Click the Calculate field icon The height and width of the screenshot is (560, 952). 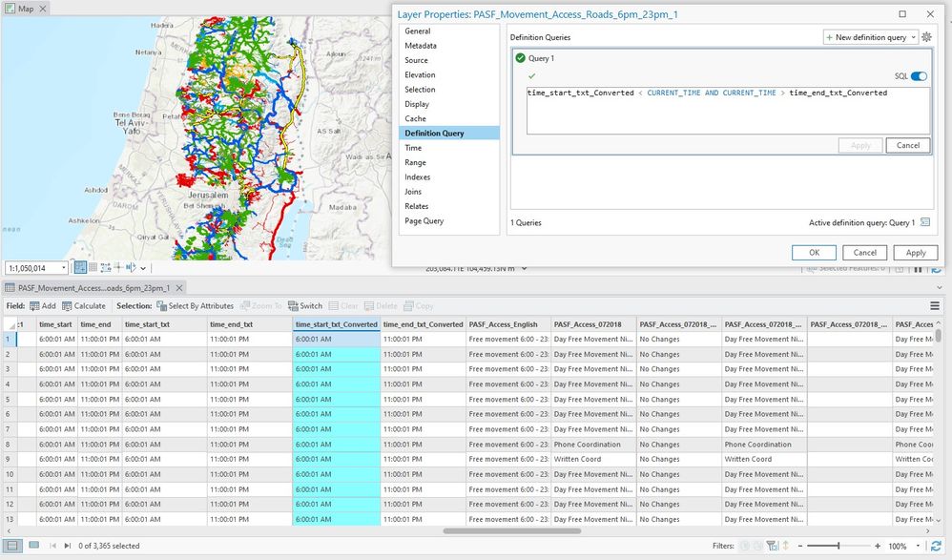68,306
